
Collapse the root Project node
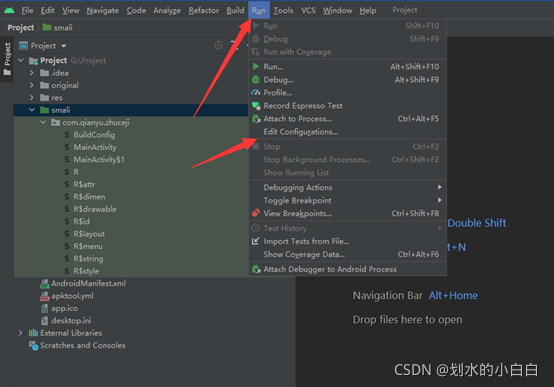[21, 60]
